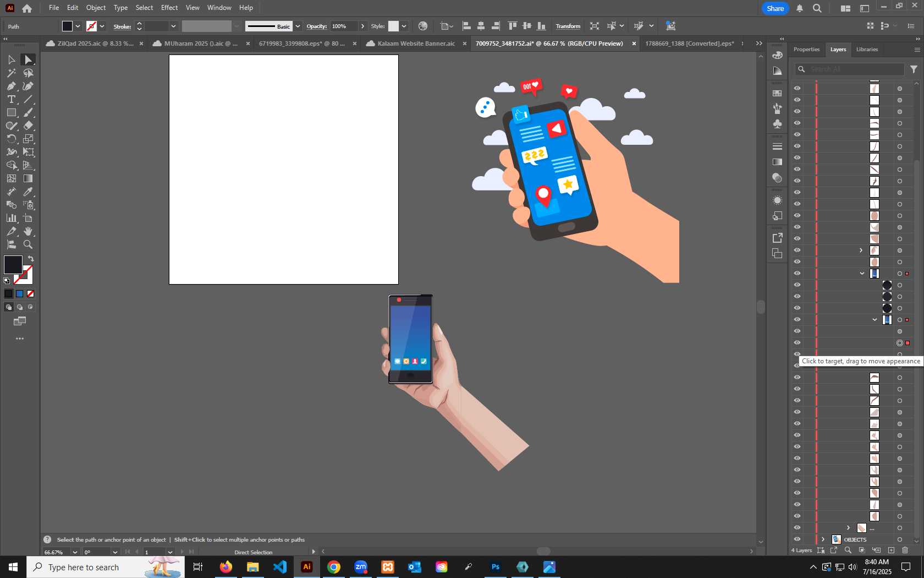Select the Type tool
Image resolution: width=924 pixels, height=578 pixels.
11,99
